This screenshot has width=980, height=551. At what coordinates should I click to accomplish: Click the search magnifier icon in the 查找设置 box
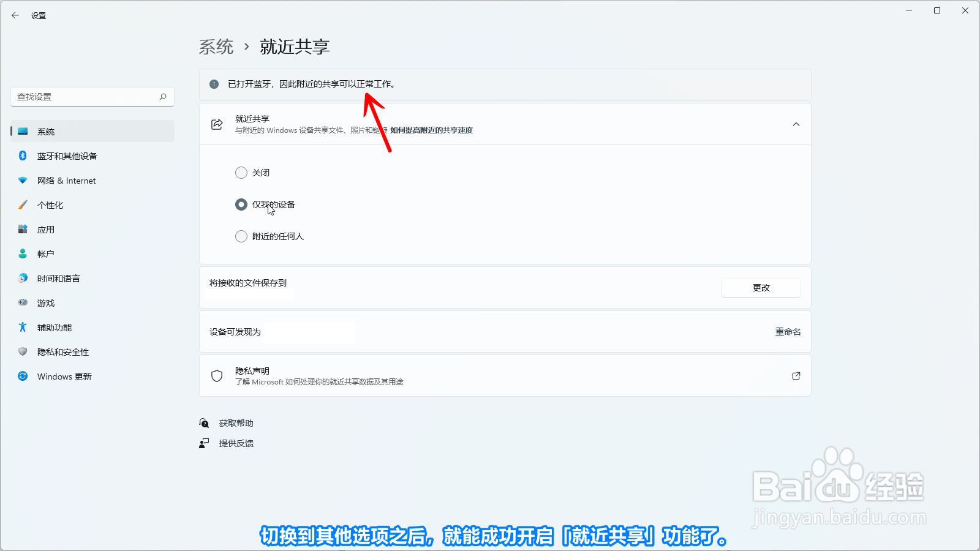coord(163,97)
